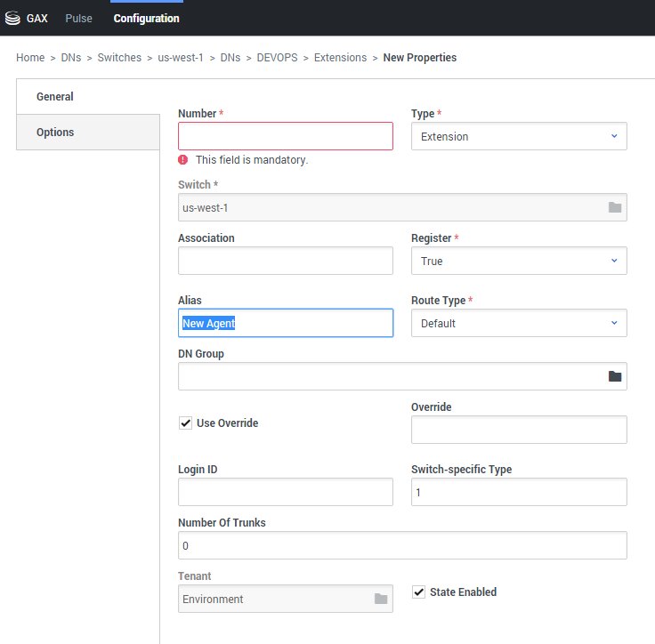Click the Login ID text field
This screenshot has width=655, height=644.
285,492
